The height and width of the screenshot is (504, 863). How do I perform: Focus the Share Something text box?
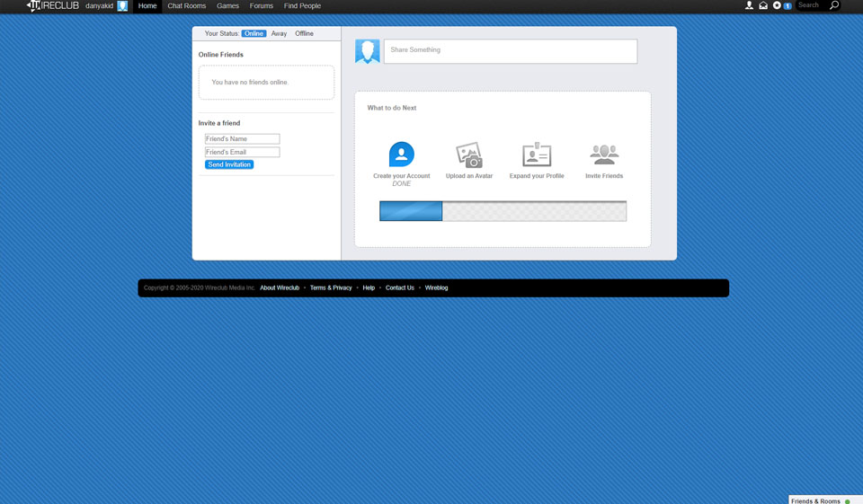click(510, 50)
